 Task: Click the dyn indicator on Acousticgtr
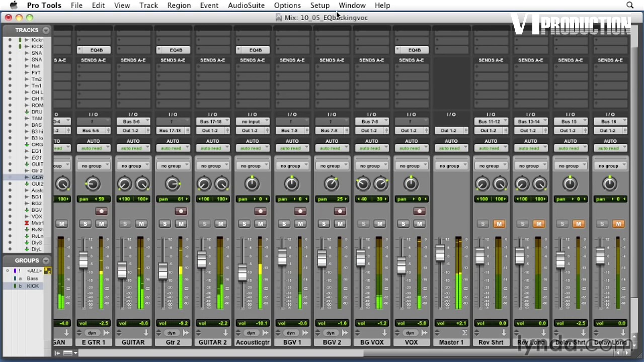point(251,333)
